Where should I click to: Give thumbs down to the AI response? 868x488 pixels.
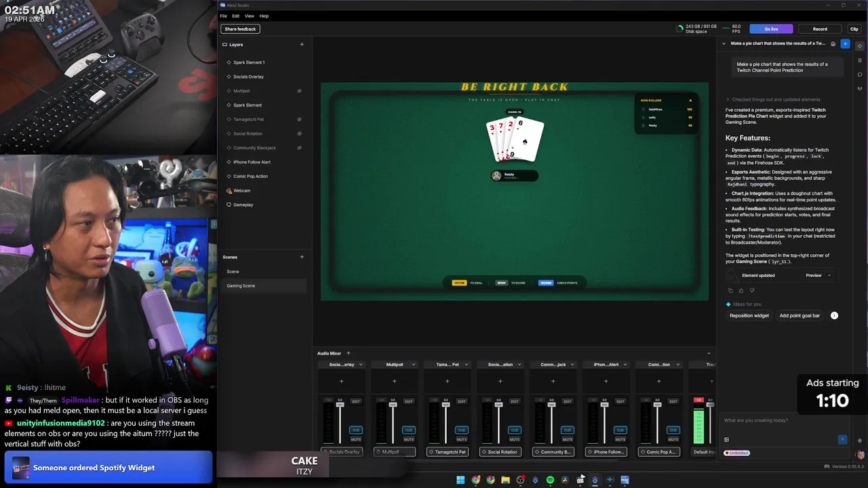752,290
